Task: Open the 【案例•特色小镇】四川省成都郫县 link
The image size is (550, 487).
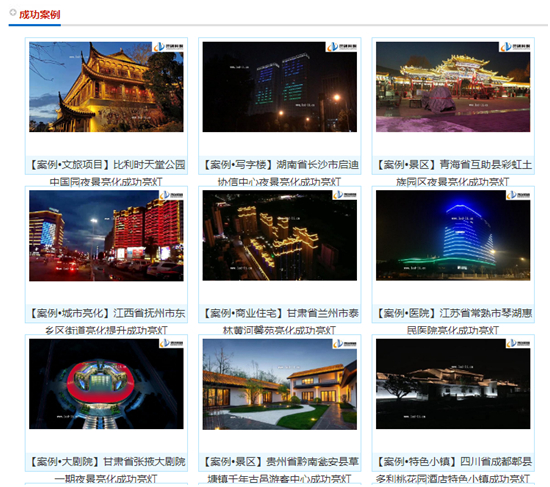Action: click(x=453, y=461)
